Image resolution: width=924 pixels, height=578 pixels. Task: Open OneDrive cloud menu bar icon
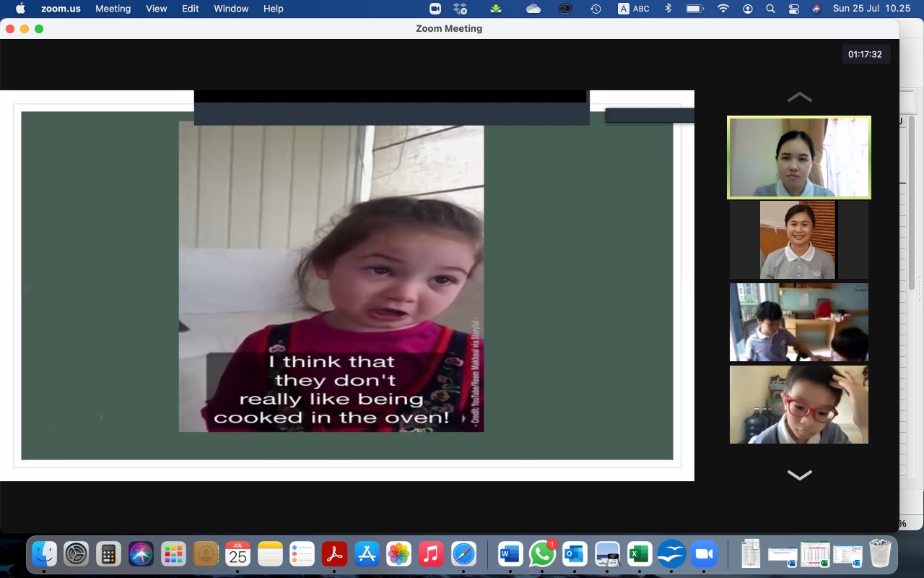tap(533, 9)
